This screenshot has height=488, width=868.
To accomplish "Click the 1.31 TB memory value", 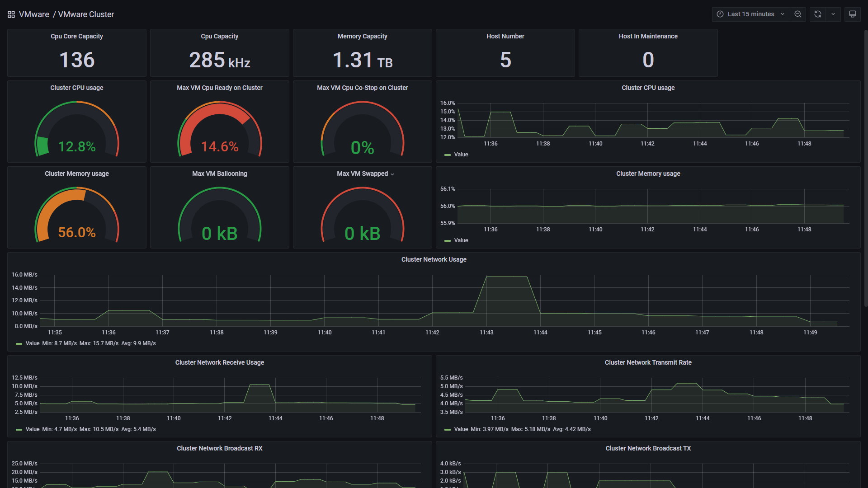I will pyautogui.click(x=363, y=60).
